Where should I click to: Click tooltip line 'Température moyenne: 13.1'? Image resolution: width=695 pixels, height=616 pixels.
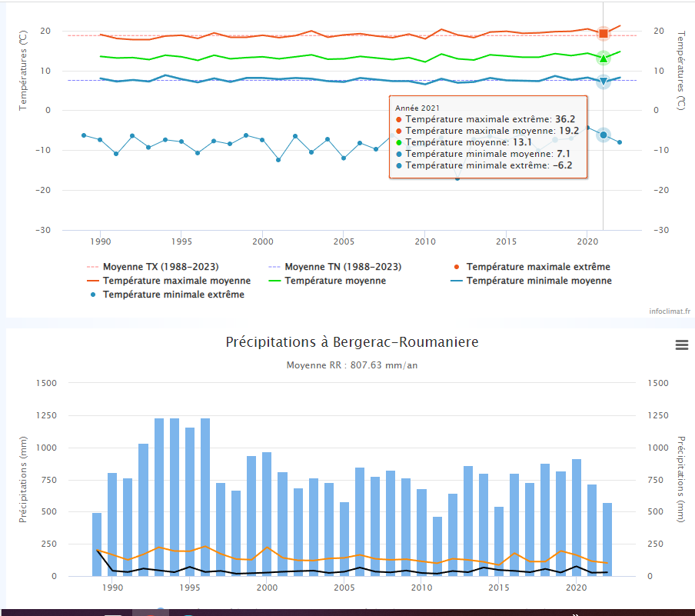pyautogui.click(x=464, y=142)
